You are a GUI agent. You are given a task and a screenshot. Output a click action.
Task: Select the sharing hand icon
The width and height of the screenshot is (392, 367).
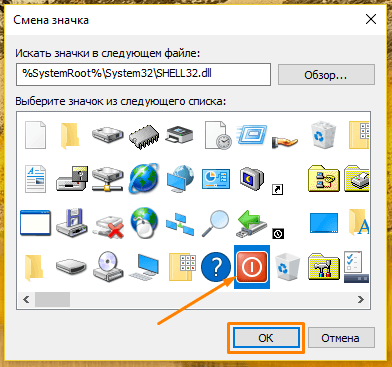tap(284, 142)
